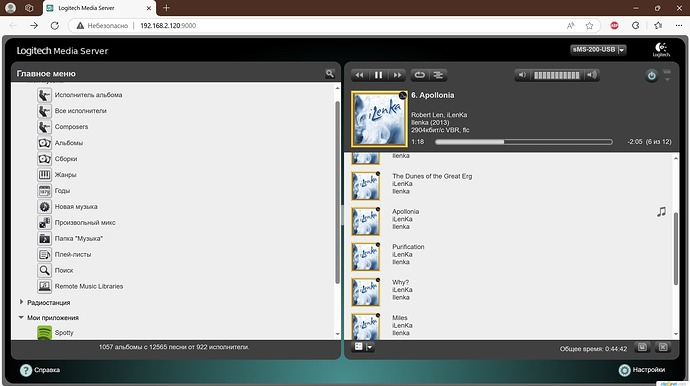The width and height of the screenshot is (690, 386).
Task: Launch the Spotty app icon
Action: click(44, 332)
